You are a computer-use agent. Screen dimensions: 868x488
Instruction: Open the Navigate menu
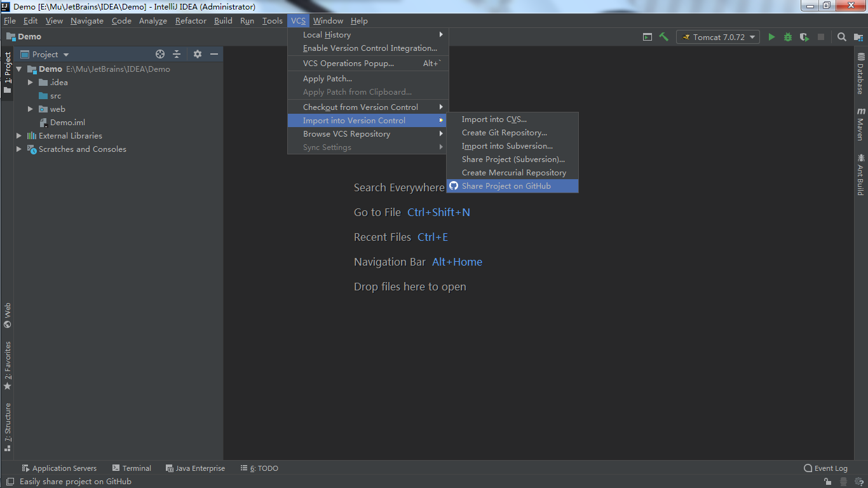87,20
